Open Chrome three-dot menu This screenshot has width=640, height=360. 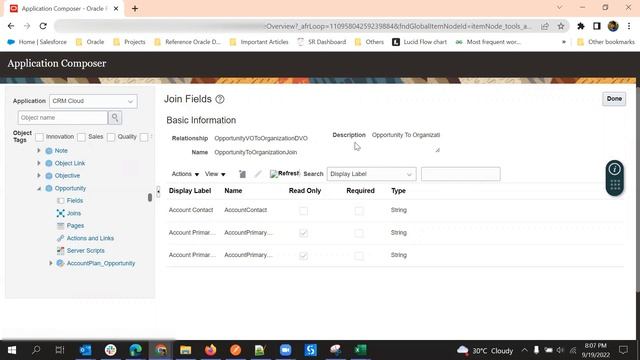629,26
